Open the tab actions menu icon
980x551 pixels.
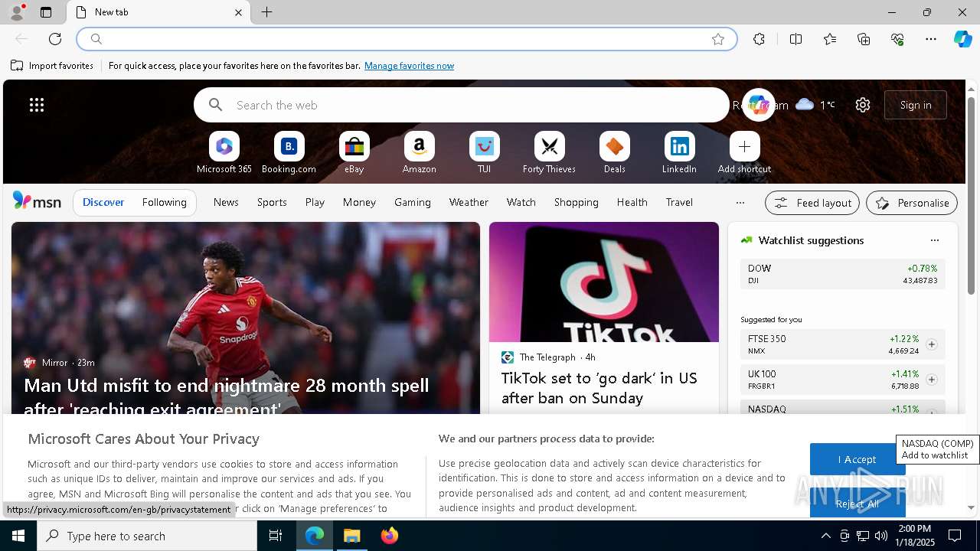click(46, 12)
